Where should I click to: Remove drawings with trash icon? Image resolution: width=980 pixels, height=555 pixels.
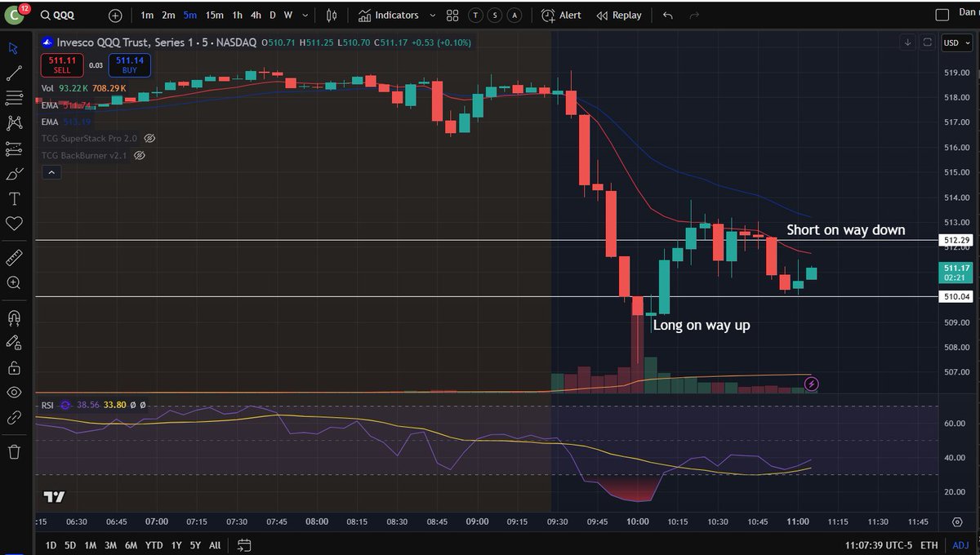(14, 451)
